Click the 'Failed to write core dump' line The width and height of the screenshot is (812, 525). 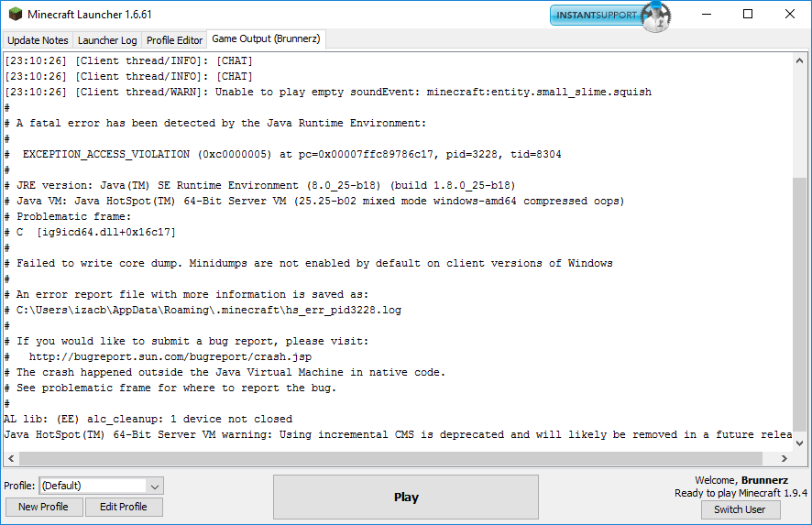[x=309, y=263]
